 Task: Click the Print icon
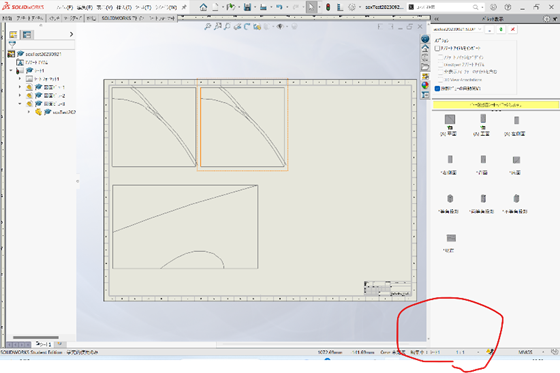[x=263, y=7]
